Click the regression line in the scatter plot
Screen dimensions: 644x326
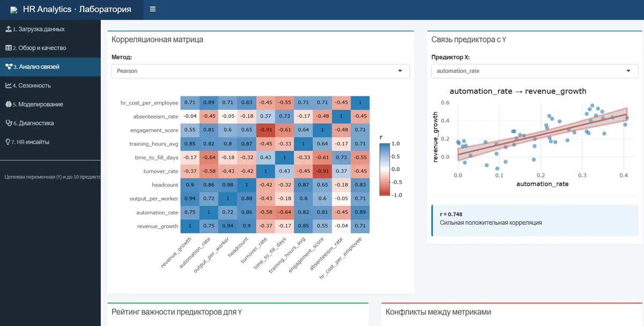[x=541, y=134]
